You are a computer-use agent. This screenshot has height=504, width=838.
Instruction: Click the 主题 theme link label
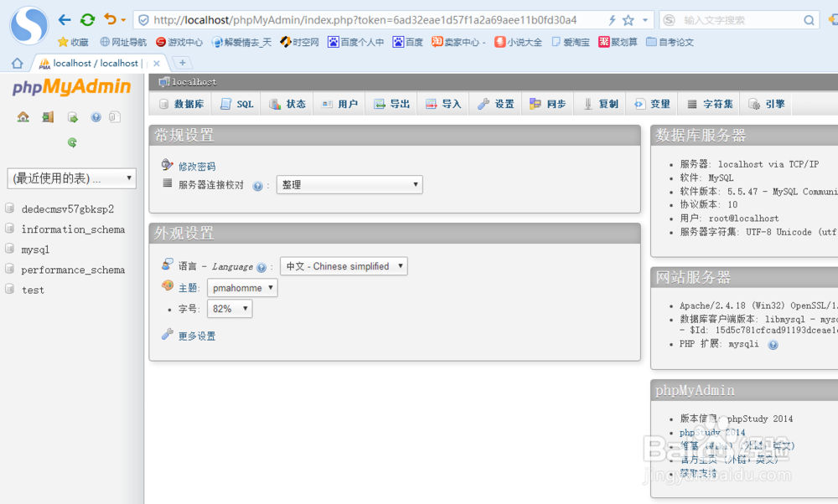point(188,288)
